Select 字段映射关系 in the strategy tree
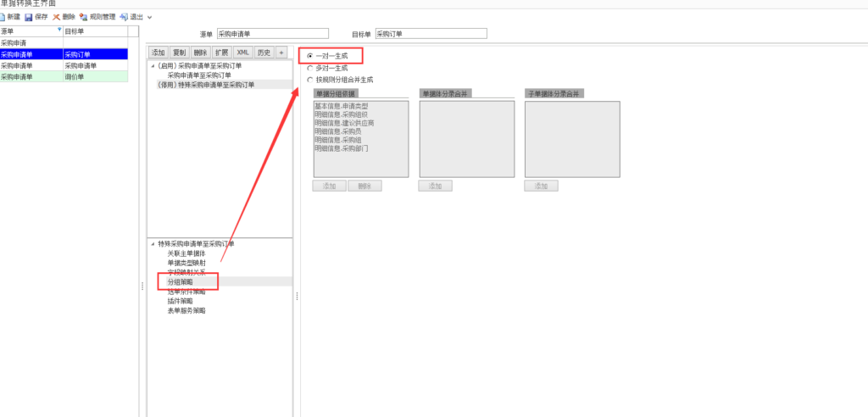 click(186, 272)
